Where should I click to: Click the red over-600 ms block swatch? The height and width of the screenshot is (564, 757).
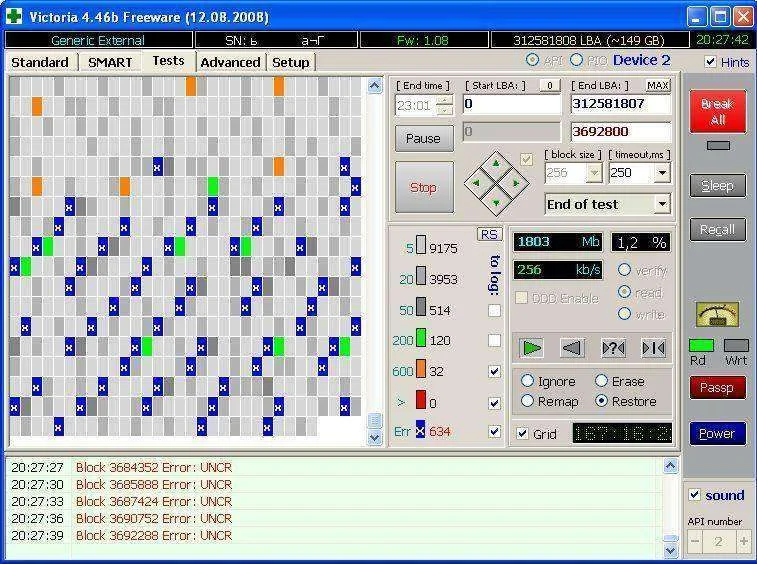[x=421, y=400]
